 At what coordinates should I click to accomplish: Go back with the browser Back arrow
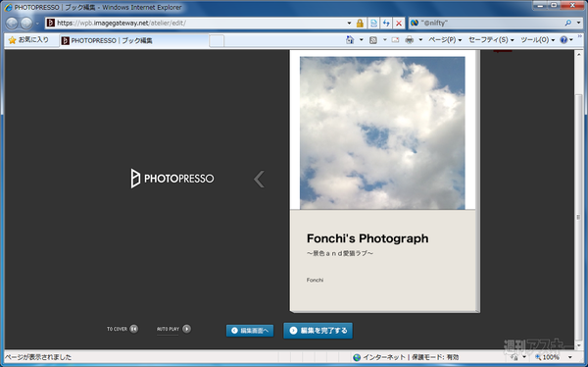coord(12,24)
